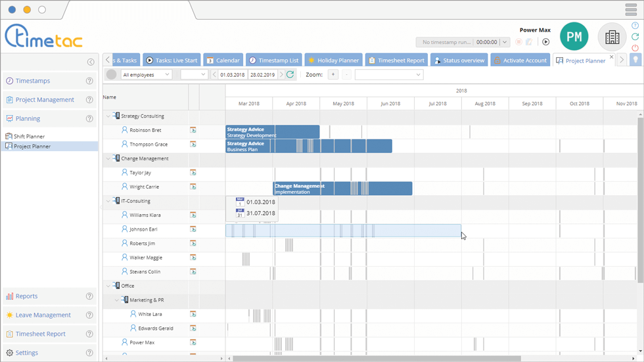Click help icon next to Timestamps
The width and height of the screenshot is (644, 362).
pos(89,81)
